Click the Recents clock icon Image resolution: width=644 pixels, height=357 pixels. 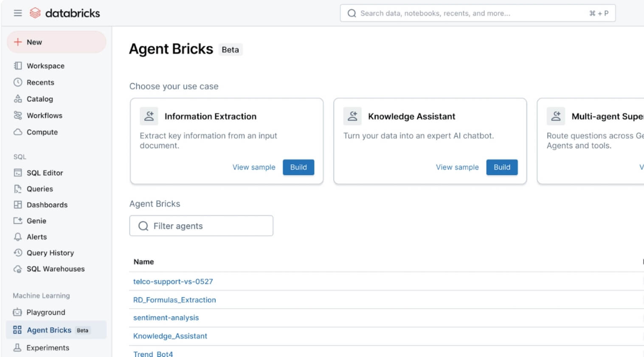pyautogui.click(x=18, y=82)
